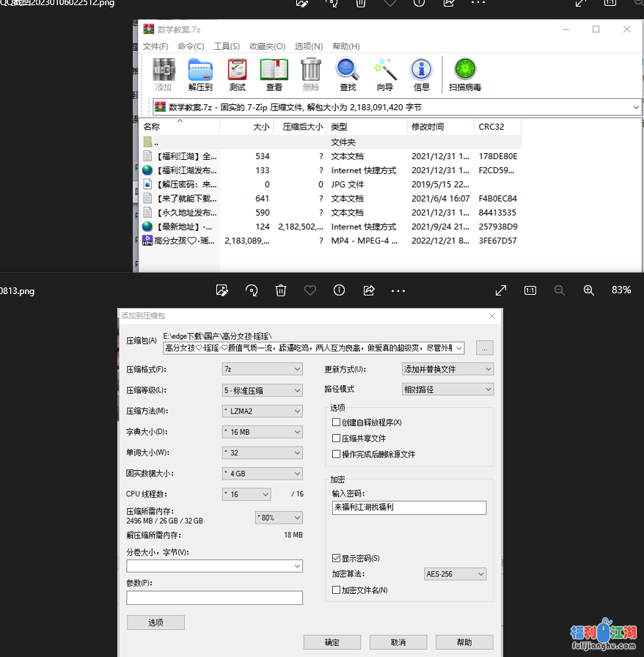
Task: Uncheck Show Password (显示密码) checkbox
Action: coord(337,559)
